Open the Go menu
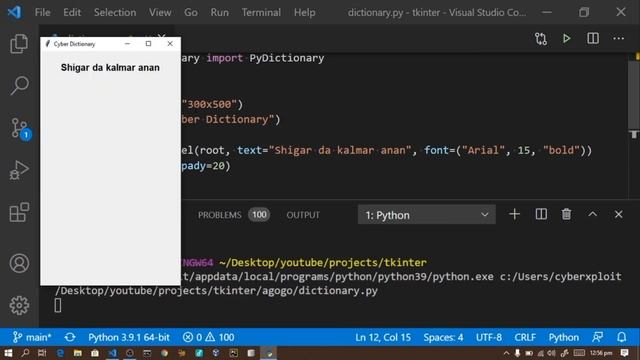This screenshot has height=360, width=640. coord(191,12)
